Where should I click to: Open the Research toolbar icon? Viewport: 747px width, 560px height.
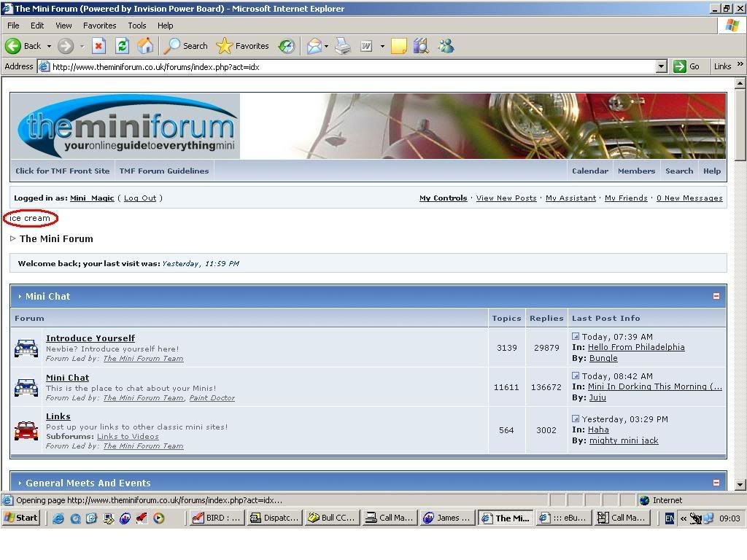pyautogui.click(x=421, y=46)
